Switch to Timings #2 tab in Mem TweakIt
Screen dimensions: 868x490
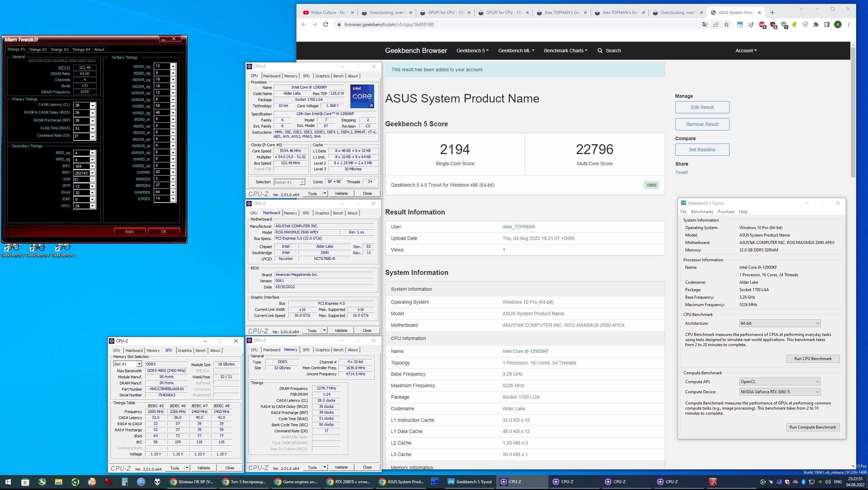tap(38, 50)
